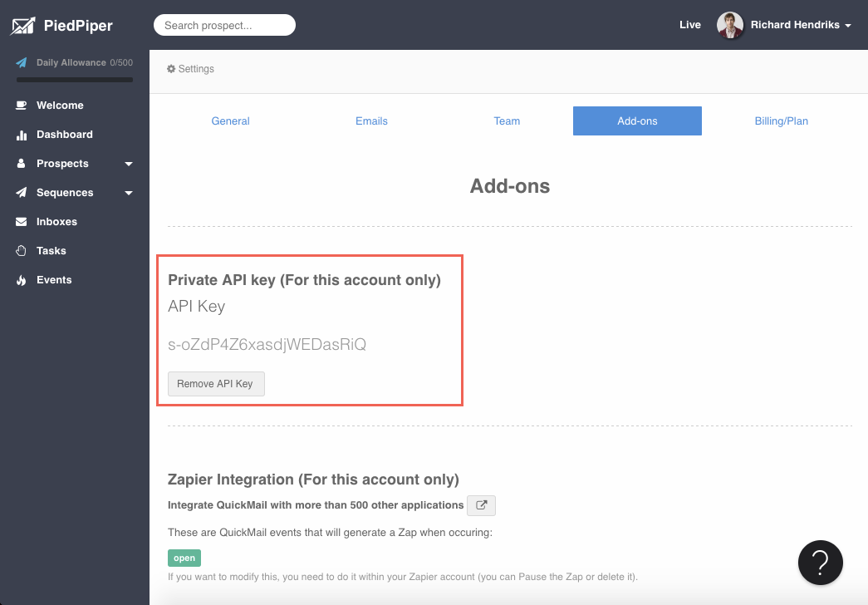Click the Tasks hand icon
The height and width of the screenshot is (605, 868).
tap(21, 251)
